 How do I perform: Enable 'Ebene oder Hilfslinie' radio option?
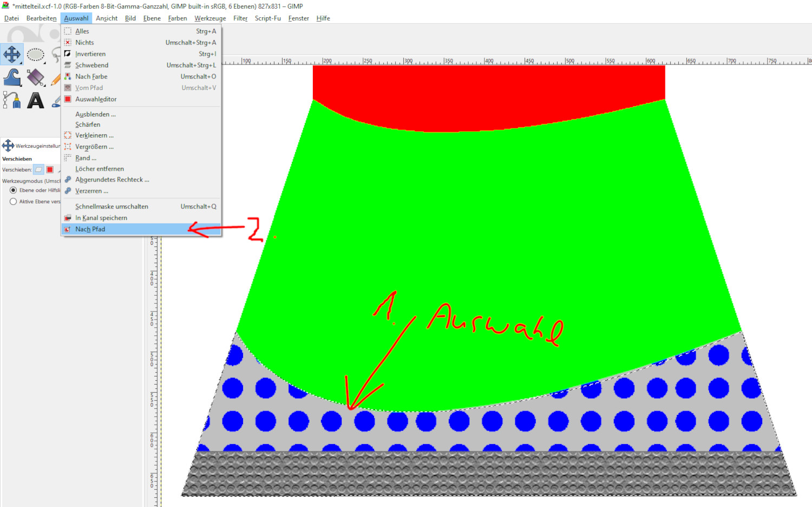pos(14,190)
